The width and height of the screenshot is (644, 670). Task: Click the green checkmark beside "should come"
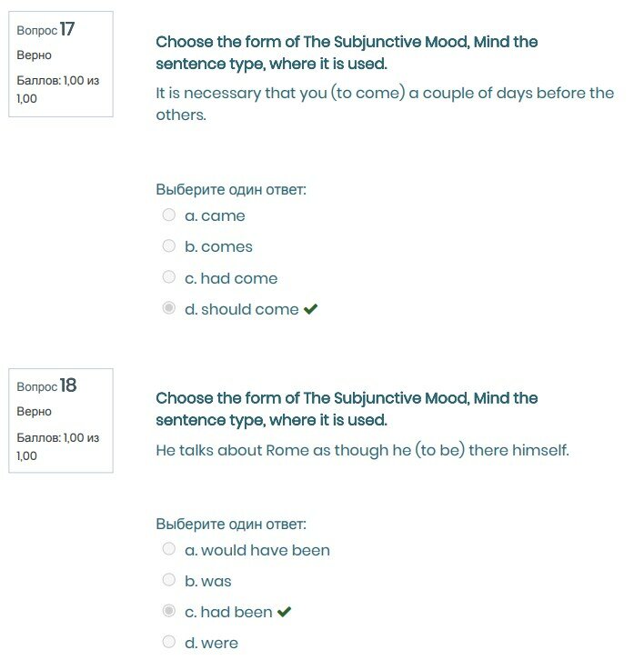(311, 310)
